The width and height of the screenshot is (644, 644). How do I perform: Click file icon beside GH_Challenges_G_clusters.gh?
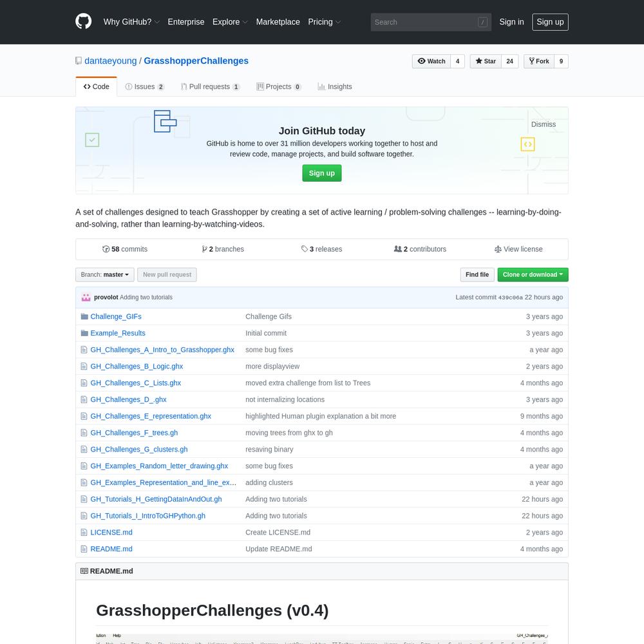[x=84, y=450]
